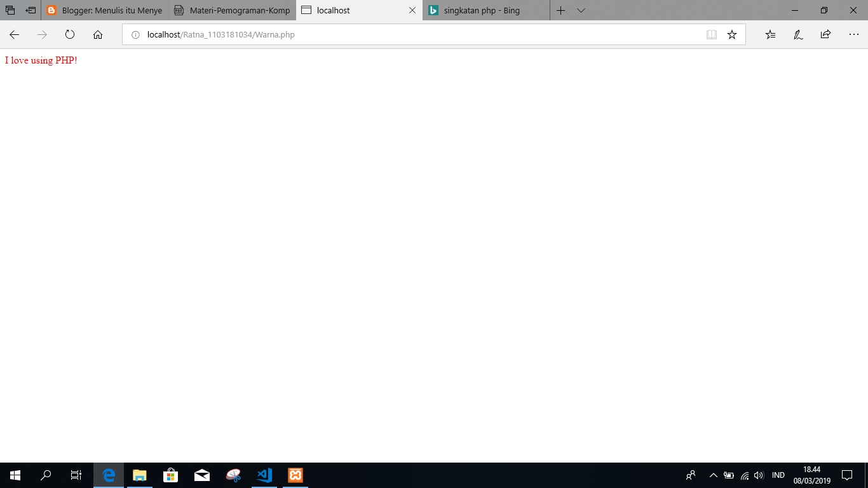Image resolution: width=868 pixels, height=488 pixels.
Task: Open Wi-Fi network settings icon
Action: (745, 475)
